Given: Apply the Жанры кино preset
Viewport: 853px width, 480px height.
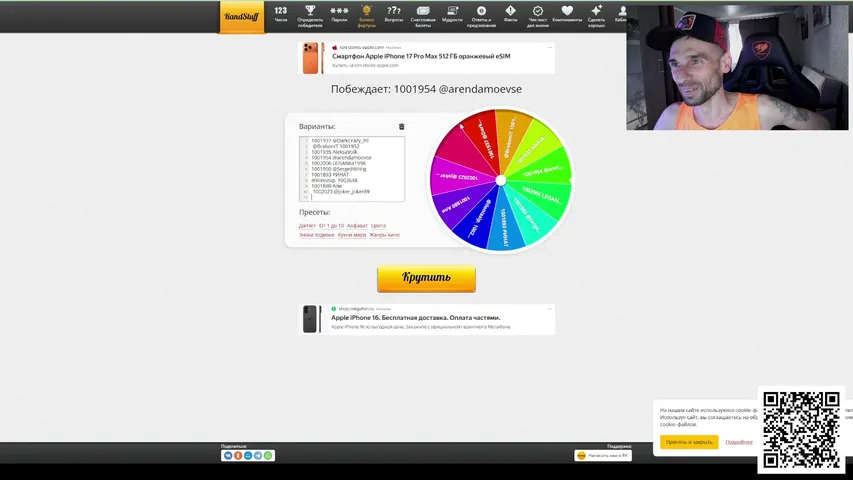Looking at the screenshot, I should click(385, 235).
